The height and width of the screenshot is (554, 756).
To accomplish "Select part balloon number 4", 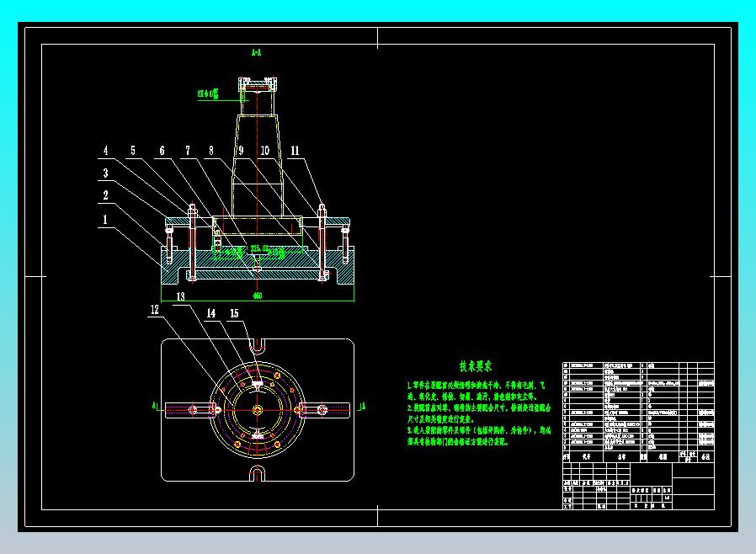I will 105,151.
